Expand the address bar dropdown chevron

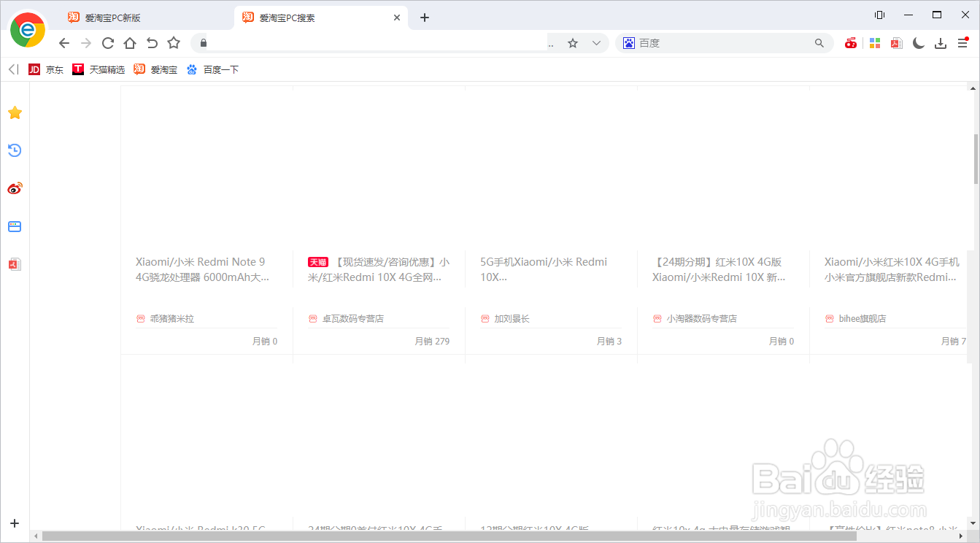596,43
